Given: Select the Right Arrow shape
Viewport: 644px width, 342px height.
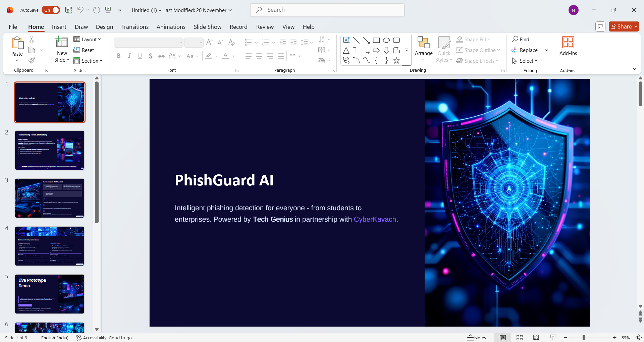Looking at the screenshot, I should click(x=376, y=50).
